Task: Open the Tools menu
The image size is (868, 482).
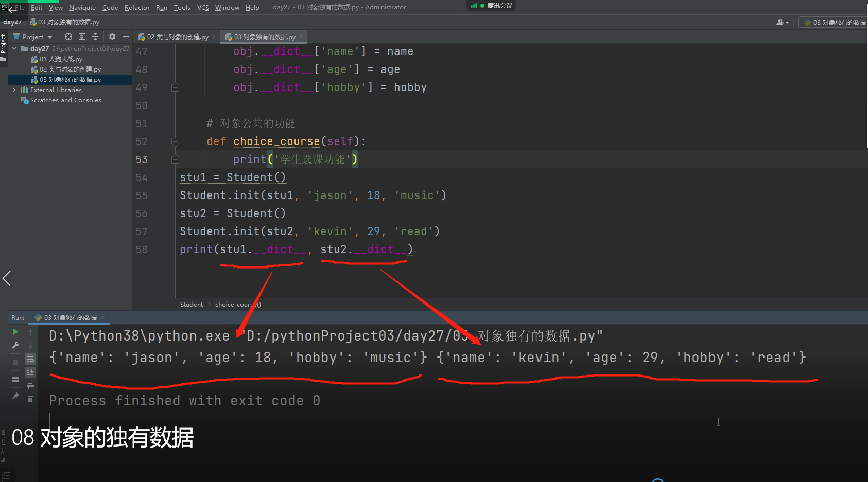Action: [182, 7]
